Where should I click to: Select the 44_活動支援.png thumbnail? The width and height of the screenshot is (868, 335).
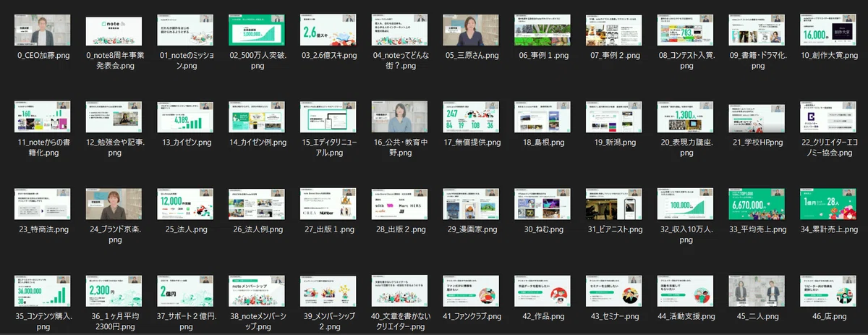coord(686,292)
